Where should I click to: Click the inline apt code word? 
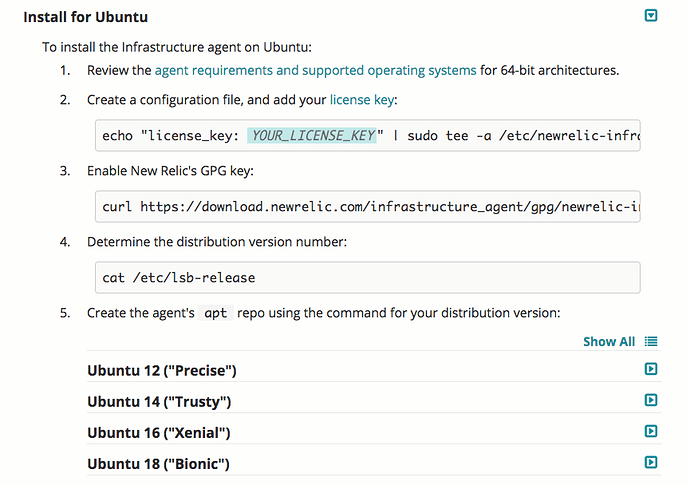[x=216, y=313]
